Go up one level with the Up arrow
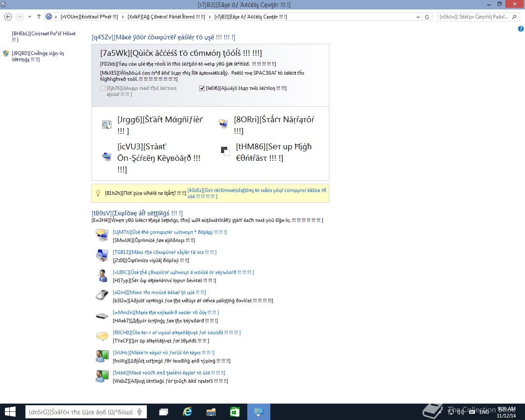The height and width of the screenshot is (420, 525). pyautogui.click(x=39, y=17)
